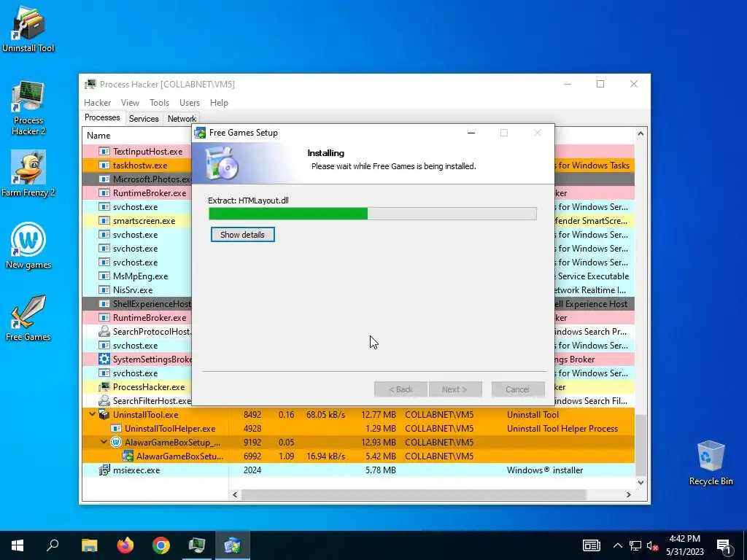The image size is (747, 560).
Task: Open the Hacker menu
Action: pos(97,103)
